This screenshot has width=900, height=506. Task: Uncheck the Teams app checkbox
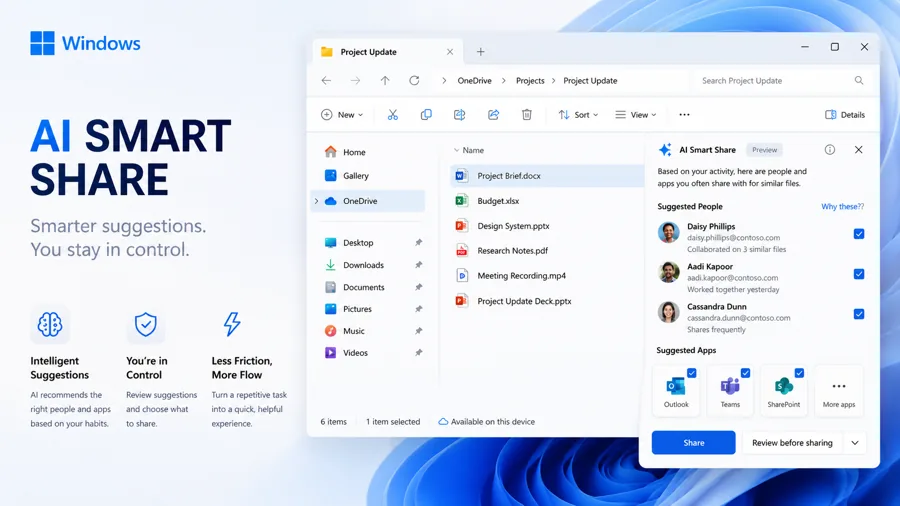point(745,373)
